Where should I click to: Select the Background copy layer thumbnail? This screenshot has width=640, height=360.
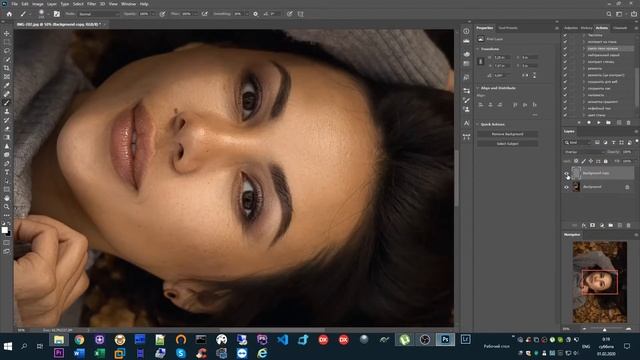point(576,173)
